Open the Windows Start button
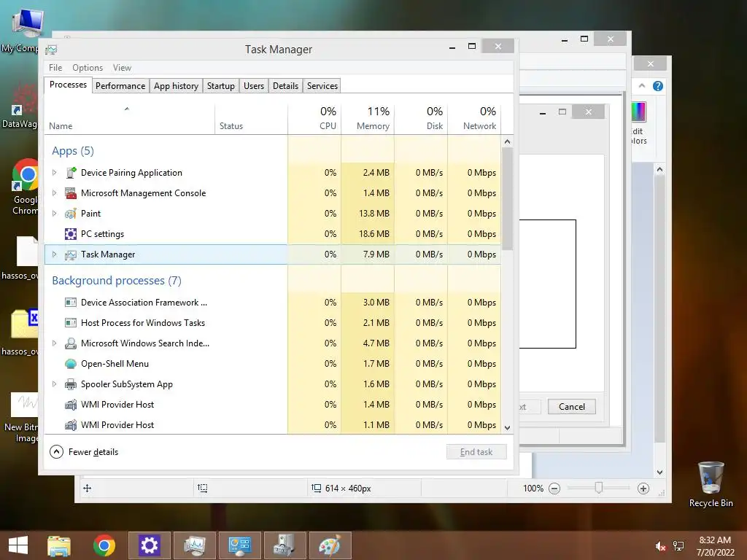This screenshot has height=560, width=747. (18, 545)
